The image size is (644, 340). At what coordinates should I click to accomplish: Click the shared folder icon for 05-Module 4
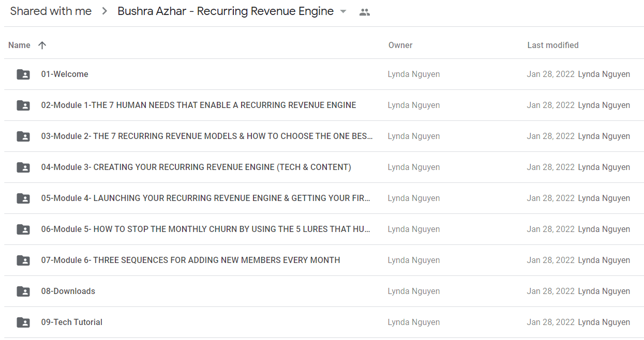pos(23,198)
